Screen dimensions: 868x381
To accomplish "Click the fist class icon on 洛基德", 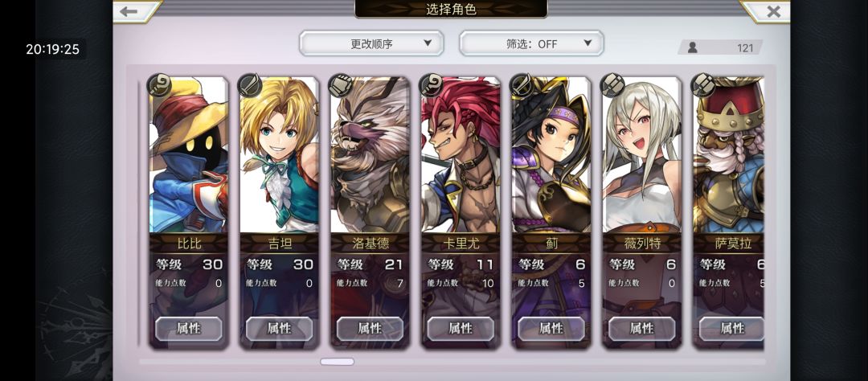I will [341, 85].
